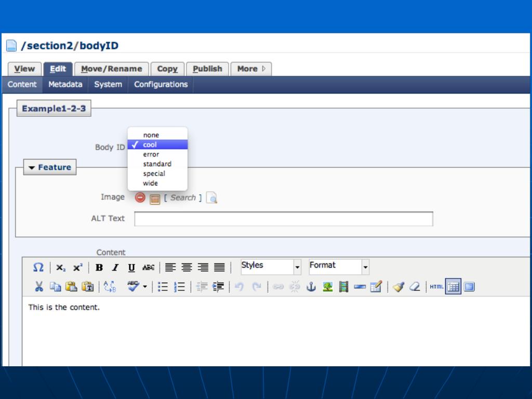Click into the content editor text area

click(276, 331)
